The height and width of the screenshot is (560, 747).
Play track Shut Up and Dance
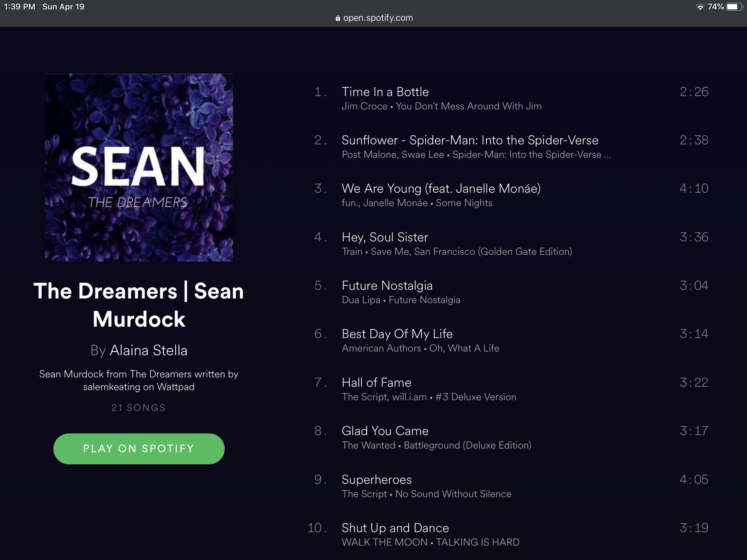pos(395,528)
